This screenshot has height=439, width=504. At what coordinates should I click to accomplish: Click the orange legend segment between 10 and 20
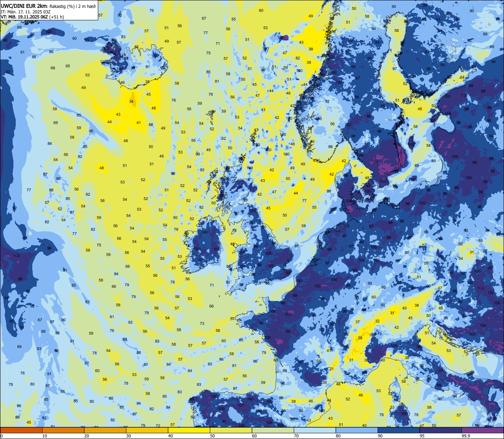63,430
